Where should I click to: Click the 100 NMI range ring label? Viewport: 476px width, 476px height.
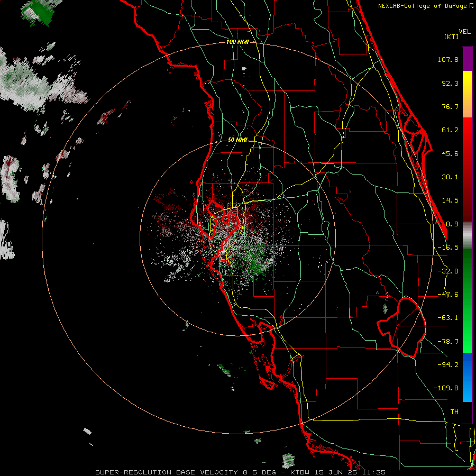point(237,42)
